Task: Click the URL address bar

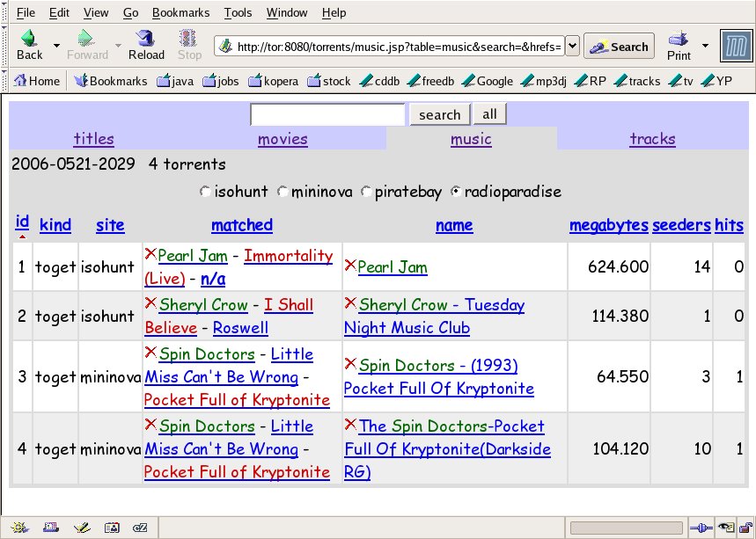Action: pyautogui.click(x=390, y=47)
